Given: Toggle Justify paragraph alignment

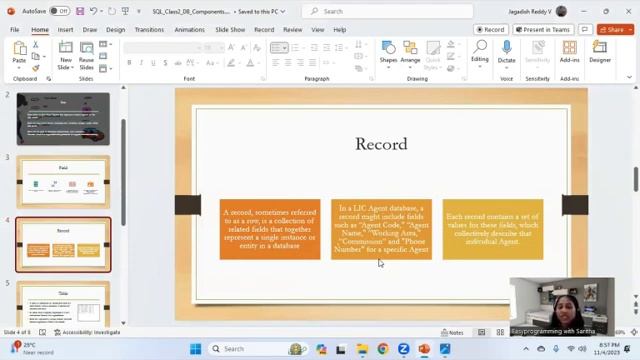Looking at the screenshot, I should [x=312, y=63].
